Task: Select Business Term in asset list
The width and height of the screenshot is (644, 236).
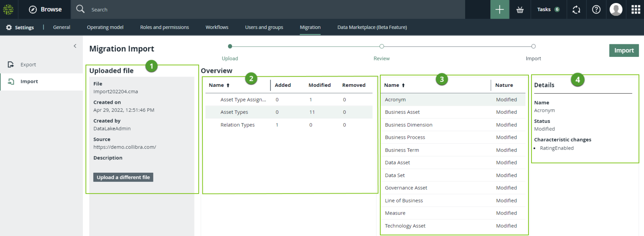Action: [x=402, y=150]
